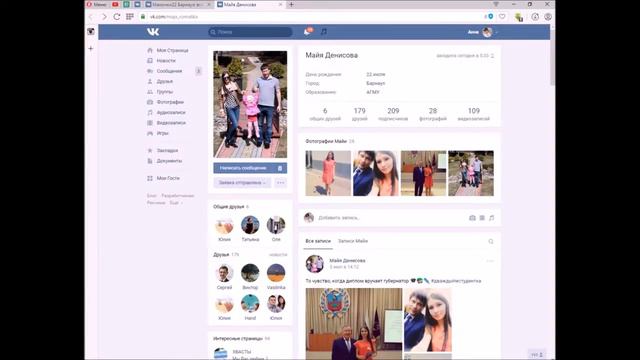Attach audio using the note icon
Viewport: 640px width, 360px height.
[x=491, y=218]
